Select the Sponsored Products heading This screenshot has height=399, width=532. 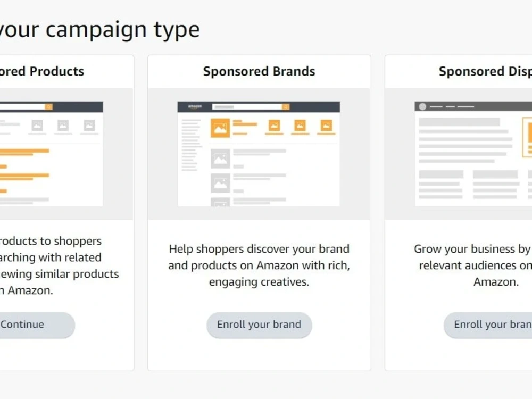[41, 71]
